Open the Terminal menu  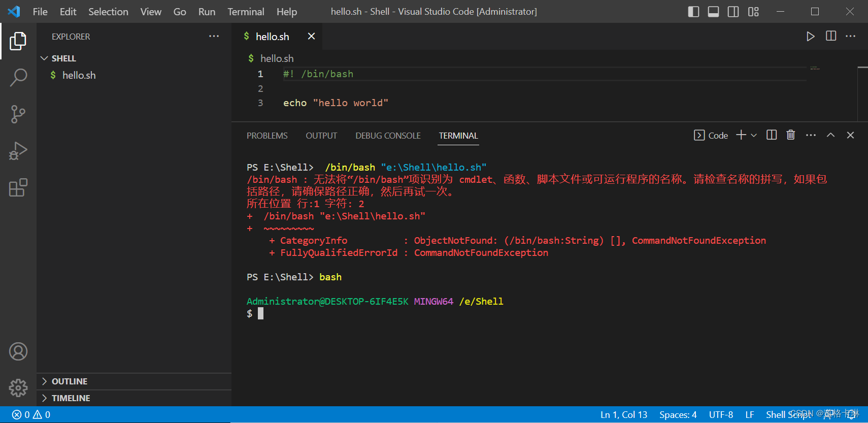coord(246,12)
